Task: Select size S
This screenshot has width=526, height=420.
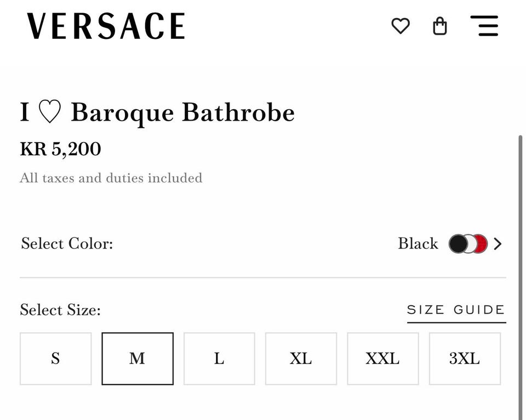Action: (x=55, y=359)
